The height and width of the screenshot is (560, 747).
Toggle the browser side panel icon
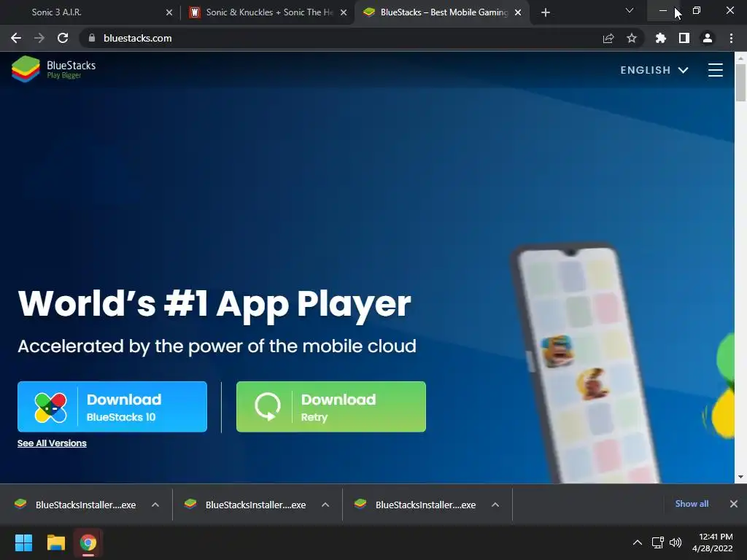pos(684,38)
